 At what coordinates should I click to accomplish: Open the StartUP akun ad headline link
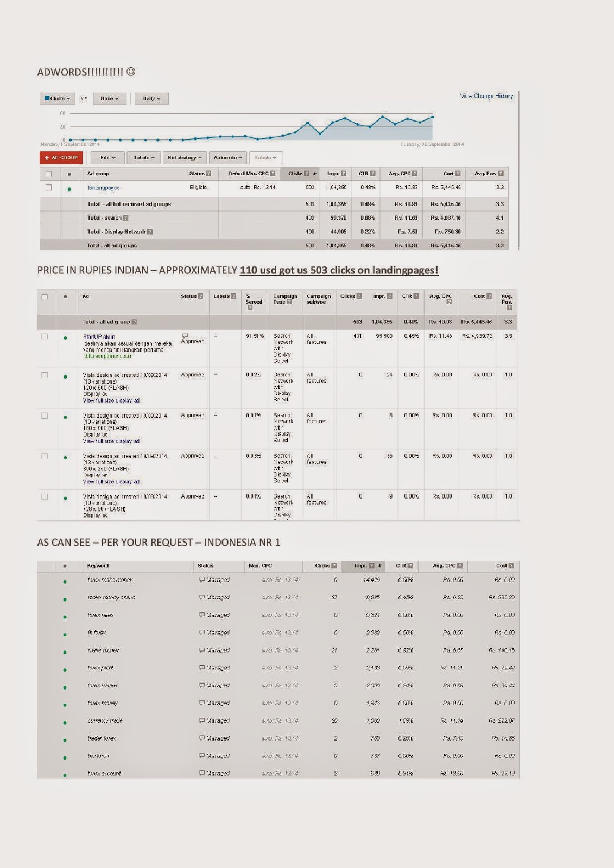coord(99,337)
